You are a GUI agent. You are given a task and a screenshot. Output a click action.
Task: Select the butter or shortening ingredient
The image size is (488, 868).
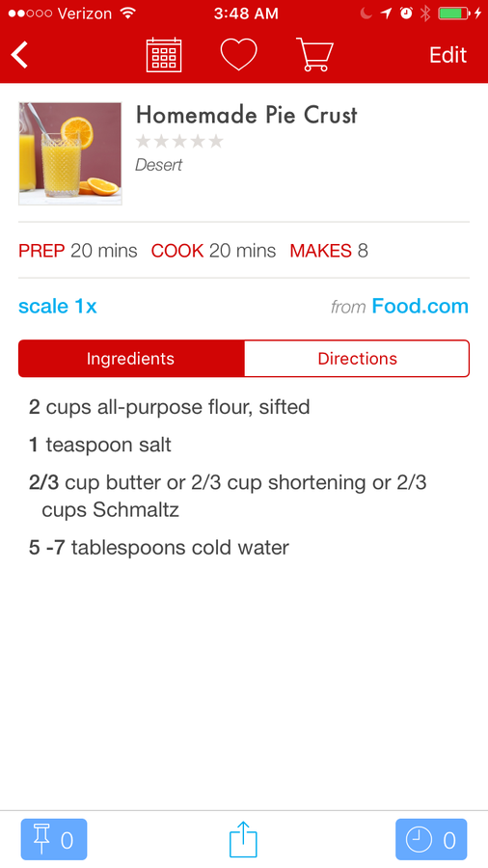tap(228, 496)
